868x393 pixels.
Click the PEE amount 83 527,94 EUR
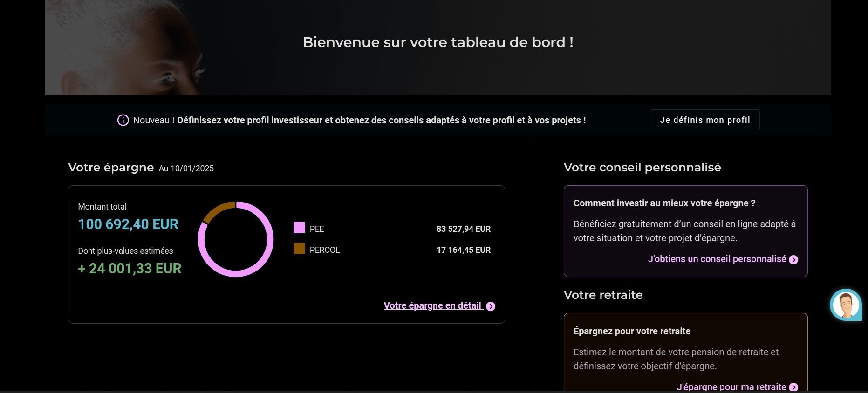pos(464,229)
